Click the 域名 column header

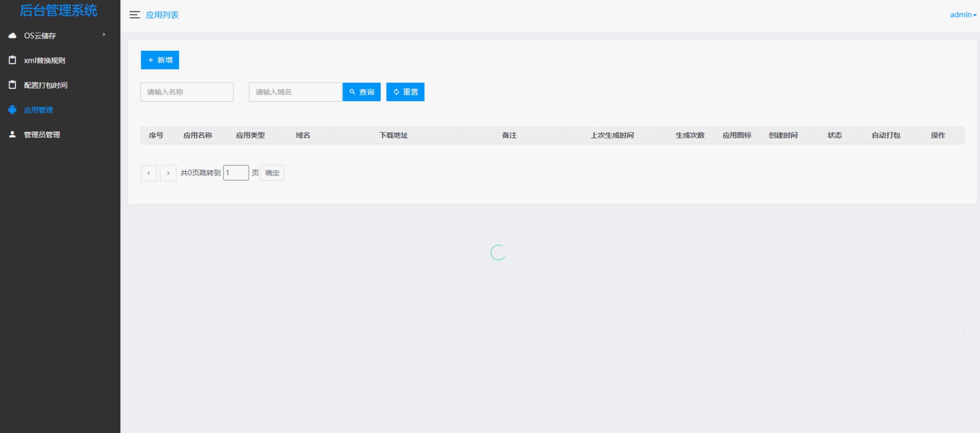(x=303, y=135)
